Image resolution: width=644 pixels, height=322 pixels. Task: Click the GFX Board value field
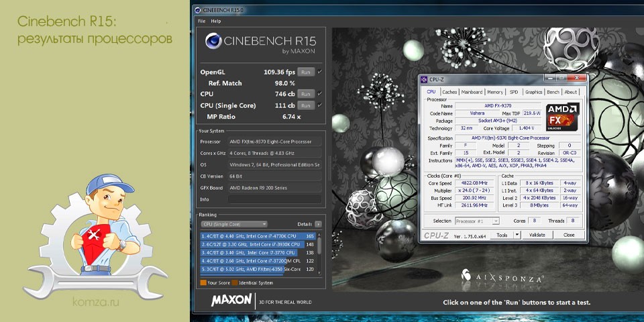point(275,188)
